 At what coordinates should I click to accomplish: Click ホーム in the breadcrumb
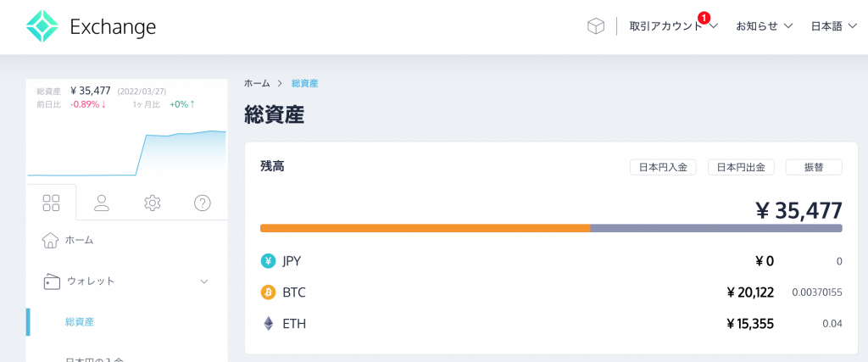tap(257, 83)
